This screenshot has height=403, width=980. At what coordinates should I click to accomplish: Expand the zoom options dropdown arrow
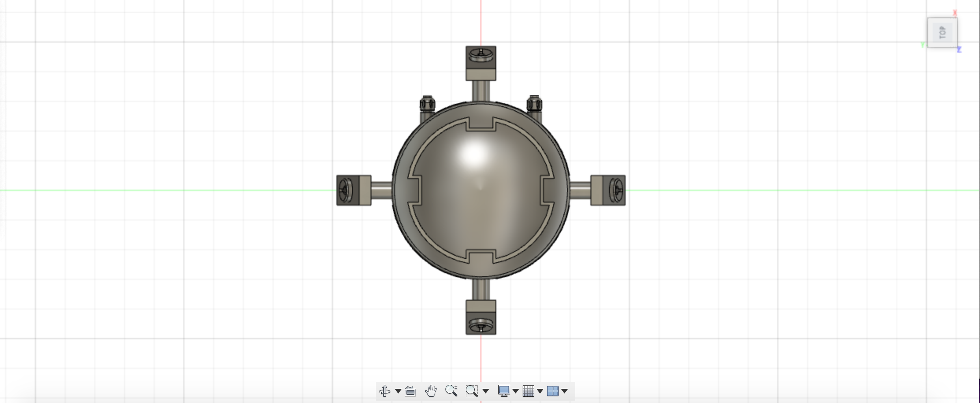click(486, 391)
